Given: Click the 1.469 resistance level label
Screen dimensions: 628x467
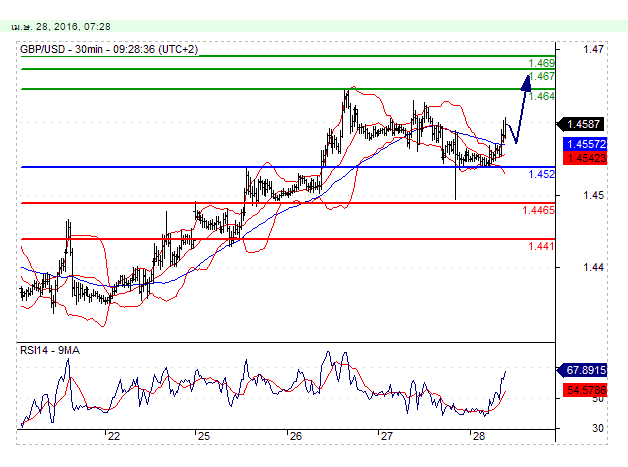Looking at the screenshot, I should tap(541, 63).
